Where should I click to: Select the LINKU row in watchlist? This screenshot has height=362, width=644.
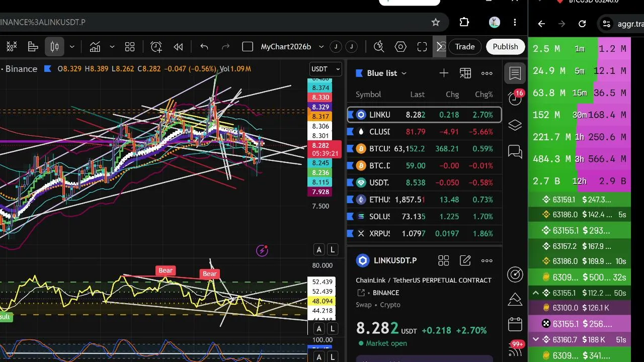point(425,115)
